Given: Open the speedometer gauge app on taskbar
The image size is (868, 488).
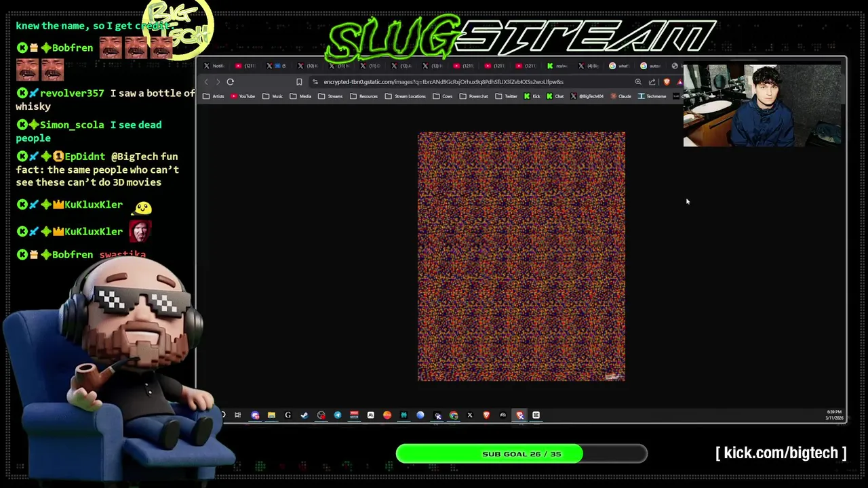Looking at the screenshot, I should point(502,415).
